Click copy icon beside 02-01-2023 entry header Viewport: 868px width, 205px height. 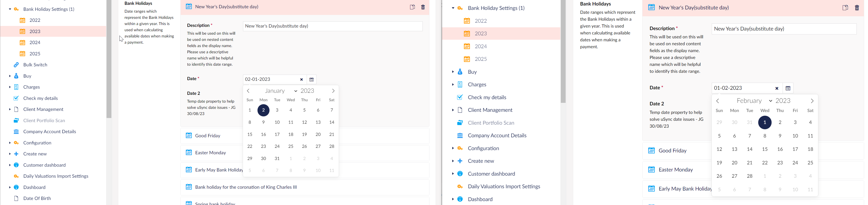pos(412,7)
